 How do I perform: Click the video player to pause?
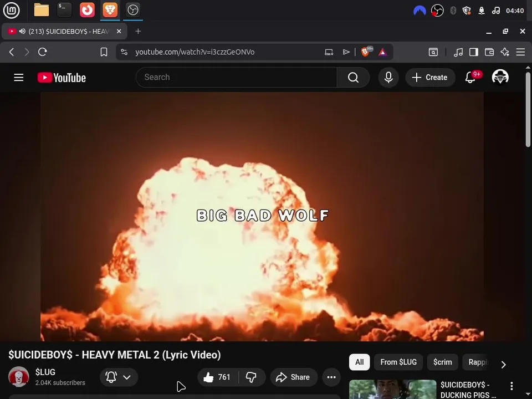[x=262, y=217]
